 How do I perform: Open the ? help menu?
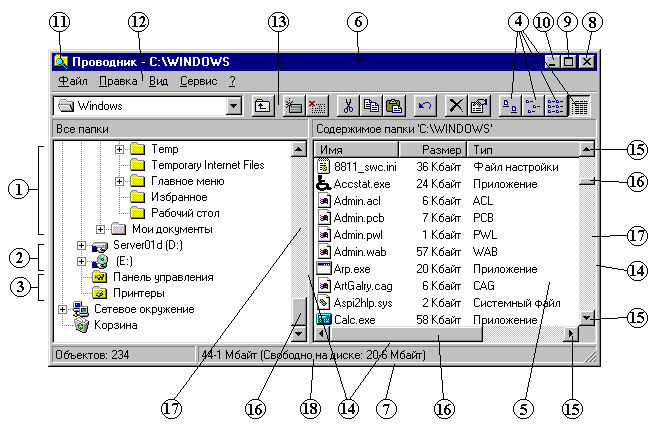tap(232, 81)
